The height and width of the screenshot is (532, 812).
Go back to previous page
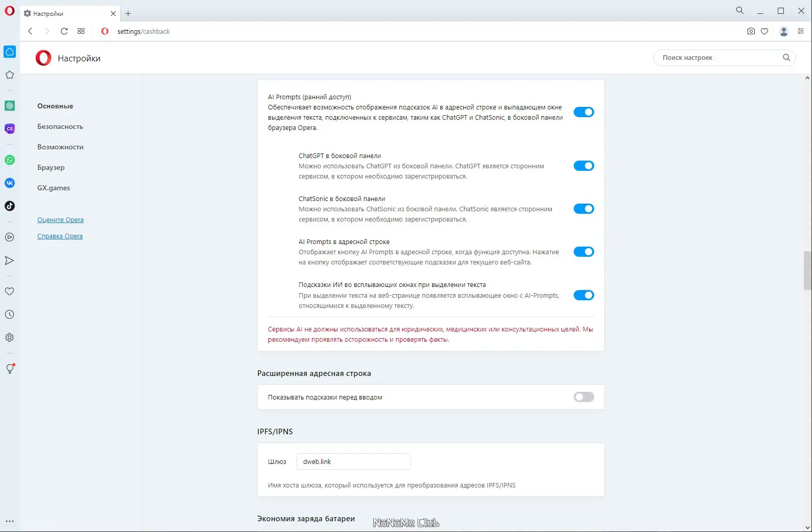point(30,31)
